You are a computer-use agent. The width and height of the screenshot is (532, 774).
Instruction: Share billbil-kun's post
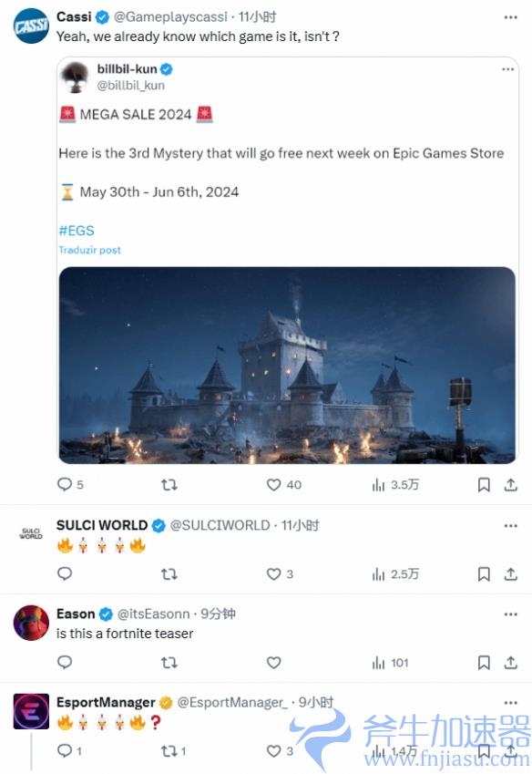point(510,485)
